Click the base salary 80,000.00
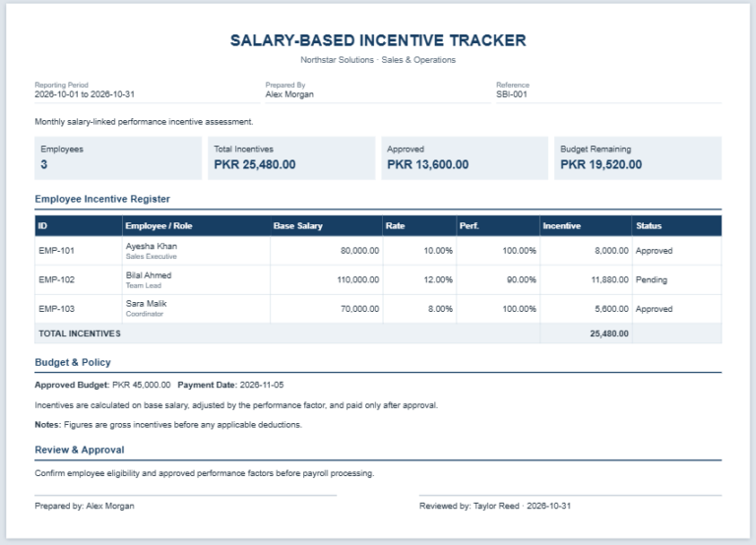756x545 pixels. click(359, 251)
